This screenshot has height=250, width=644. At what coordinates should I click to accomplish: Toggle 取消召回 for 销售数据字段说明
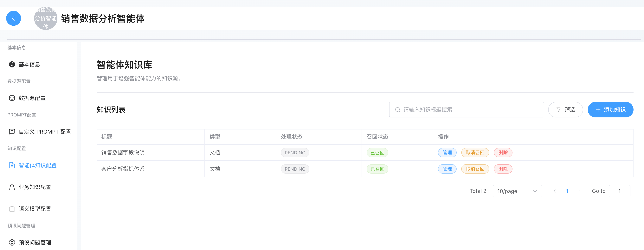point(475,153)
